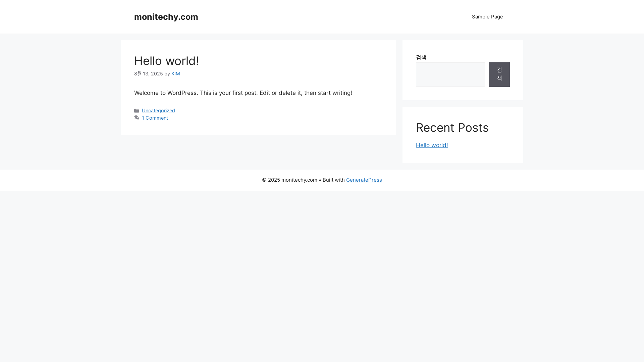
Task: Click the Recent Posts heading
Action: coord(452,128)
